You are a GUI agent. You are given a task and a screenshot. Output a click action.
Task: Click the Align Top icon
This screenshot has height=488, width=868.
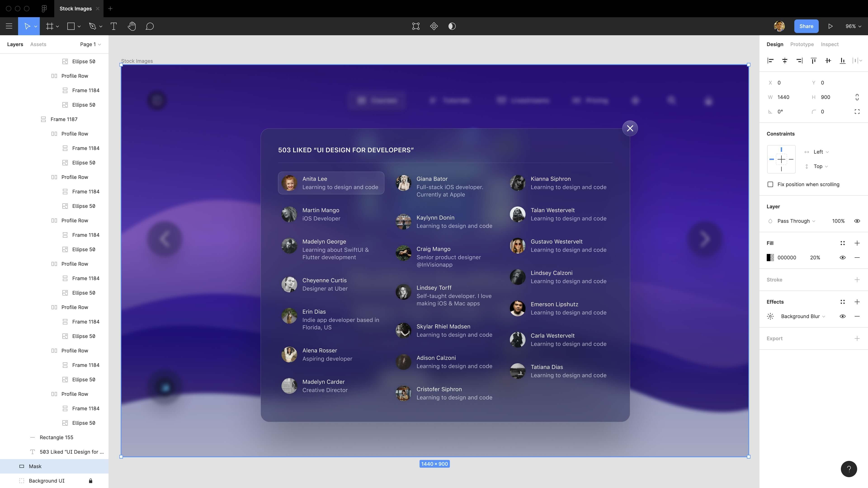point(814,61)
